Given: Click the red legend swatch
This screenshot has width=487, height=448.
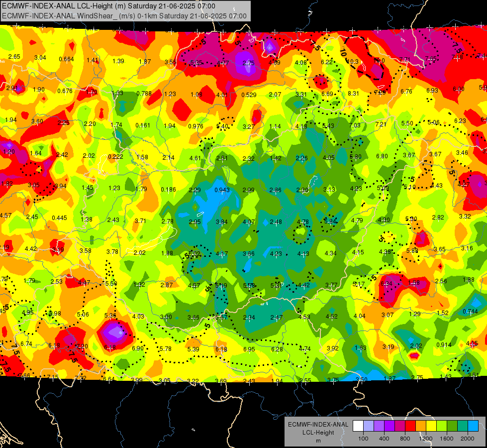Looking at the screenshot, I should click(410, 426).
